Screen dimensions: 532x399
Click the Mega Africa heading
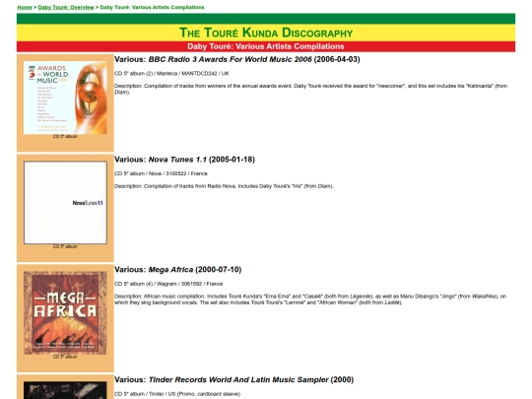point(177,270)
